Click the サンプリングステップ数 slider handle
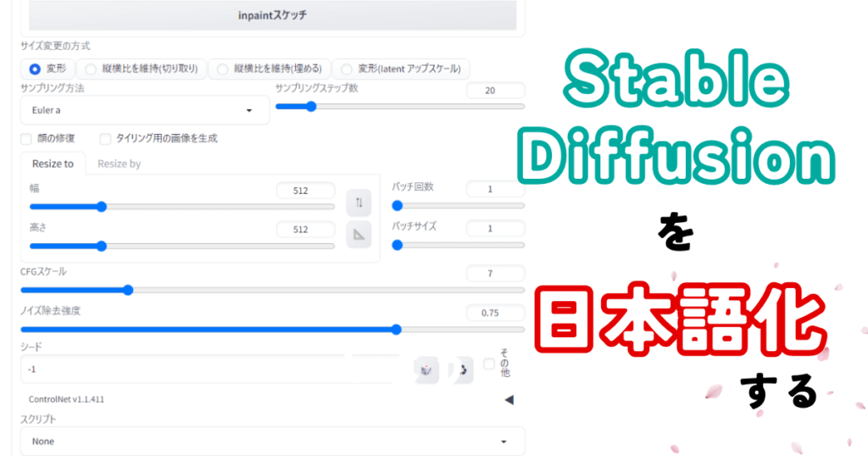 311,106
